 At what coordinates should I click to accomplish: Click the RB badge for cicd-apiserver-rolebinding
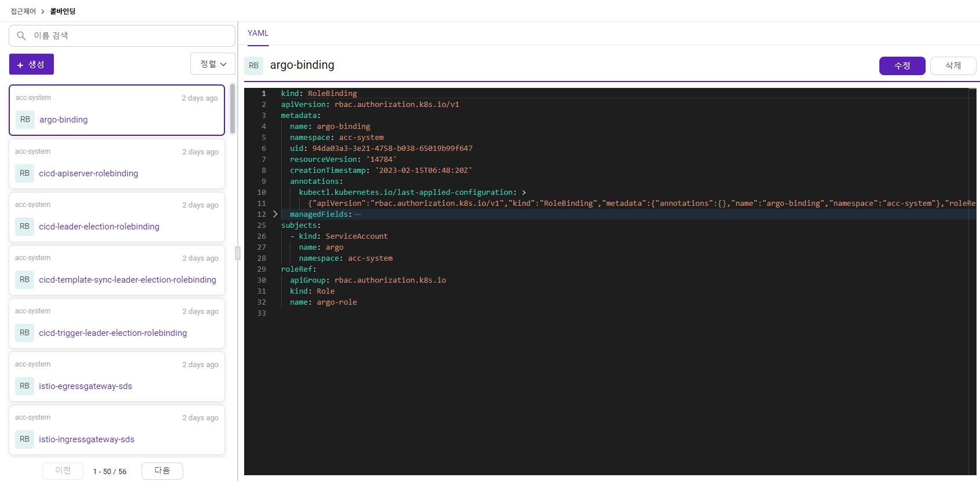click(24, 173)
